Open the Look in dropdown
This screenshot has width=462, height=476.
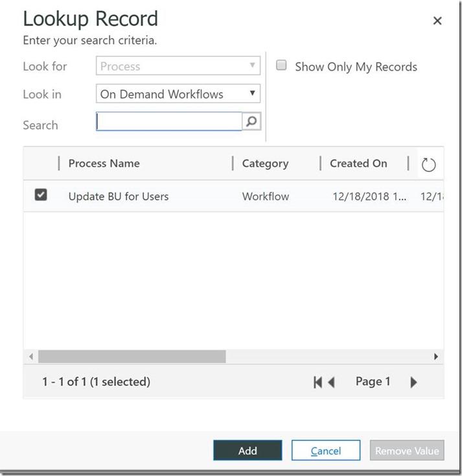point(178,94)
